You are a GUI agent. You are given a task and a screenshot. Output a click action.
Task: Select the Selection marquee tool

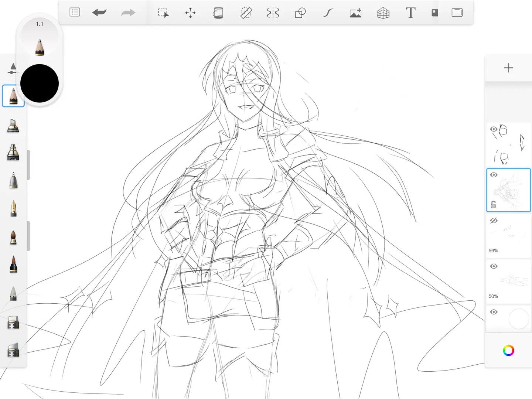point(163,13)
